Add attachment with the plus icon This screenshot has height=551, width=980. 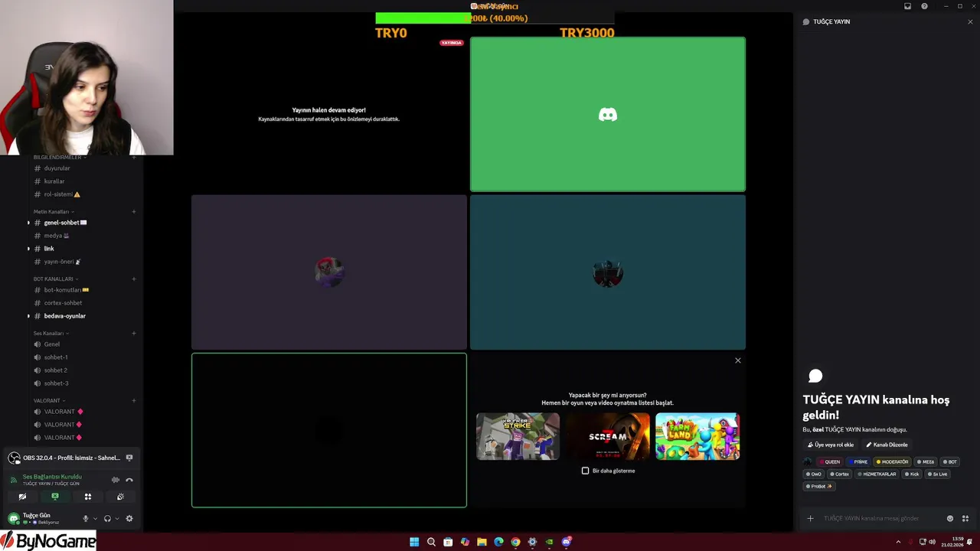pos(810,518)
